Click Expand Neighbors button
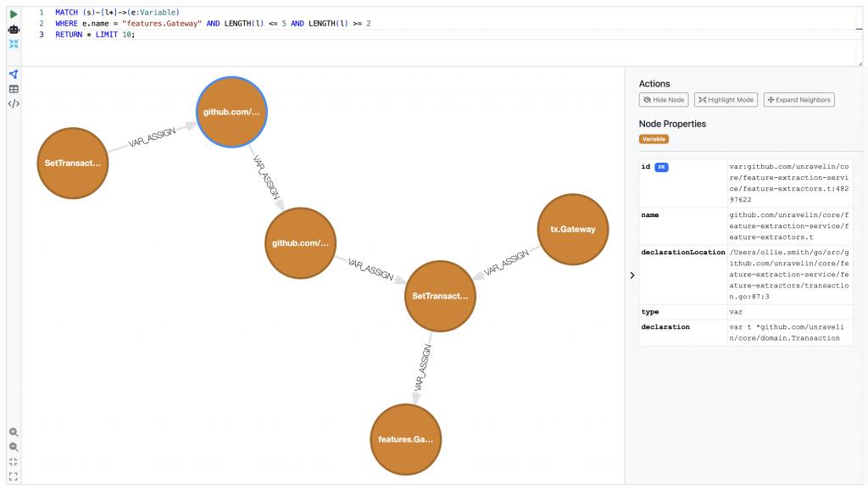 pyautogui.click(x=798, y=100)
